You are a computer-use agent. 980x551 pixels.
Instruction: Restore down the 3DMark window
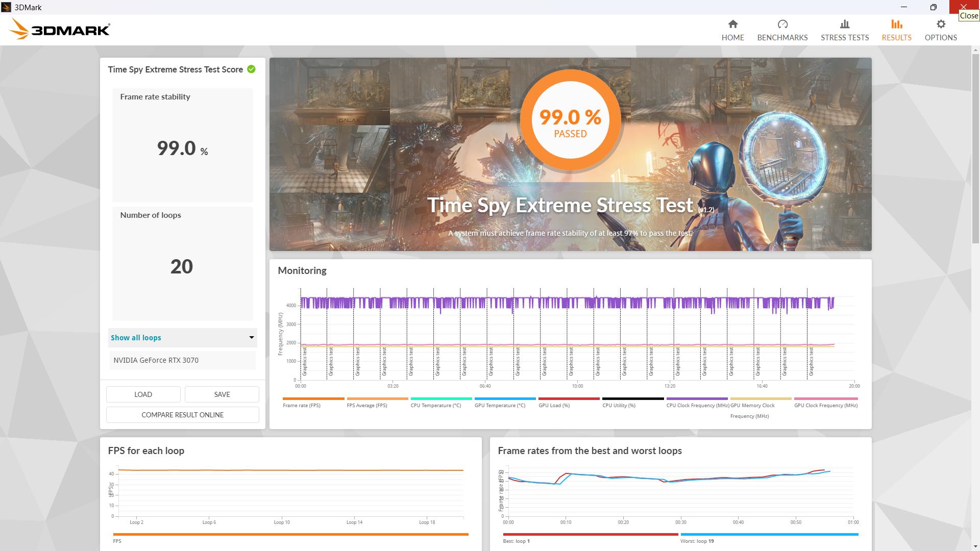click(x=933, y=7)
